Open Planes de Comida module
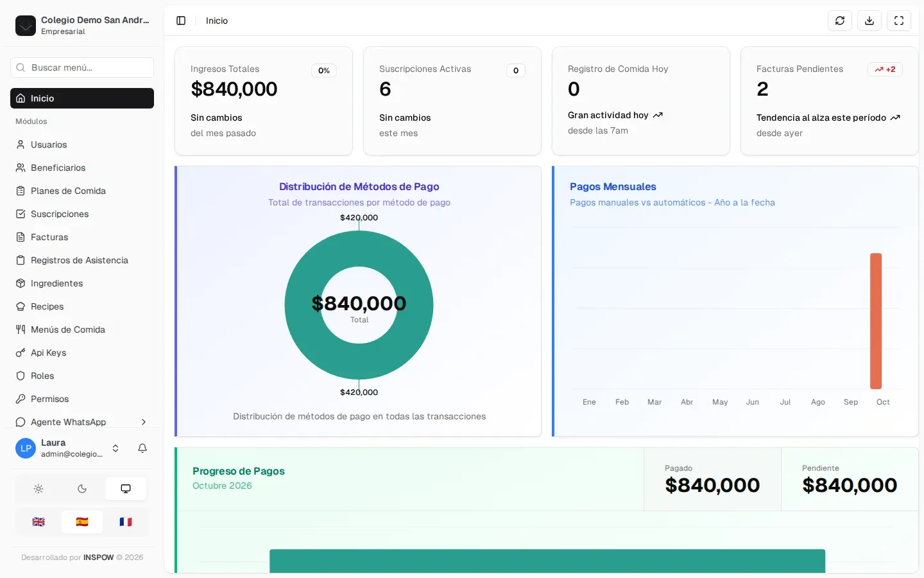This screenshot has height=578, width=924. point(82,191)
